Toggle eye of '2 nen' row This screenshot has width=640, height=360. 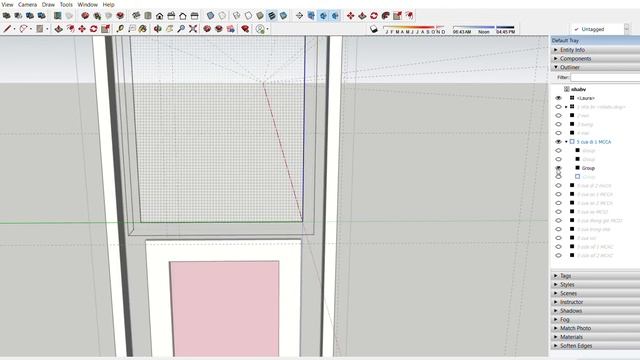click(558, 116)
